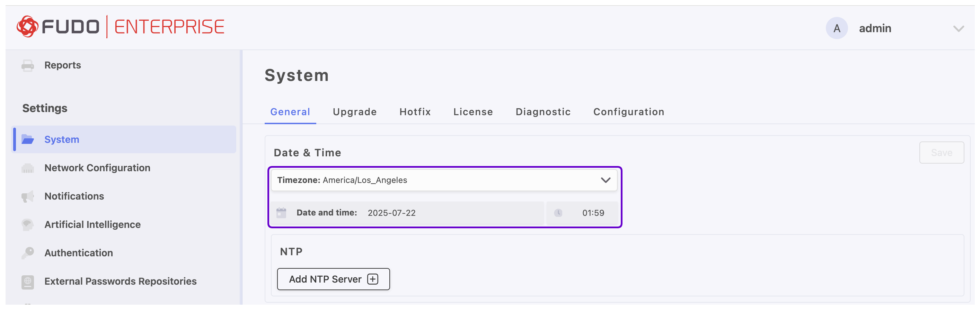The height and width of the screenshot is (313, 980).
Task: Expand the admin user menu chevron
Action: [958, 28]
